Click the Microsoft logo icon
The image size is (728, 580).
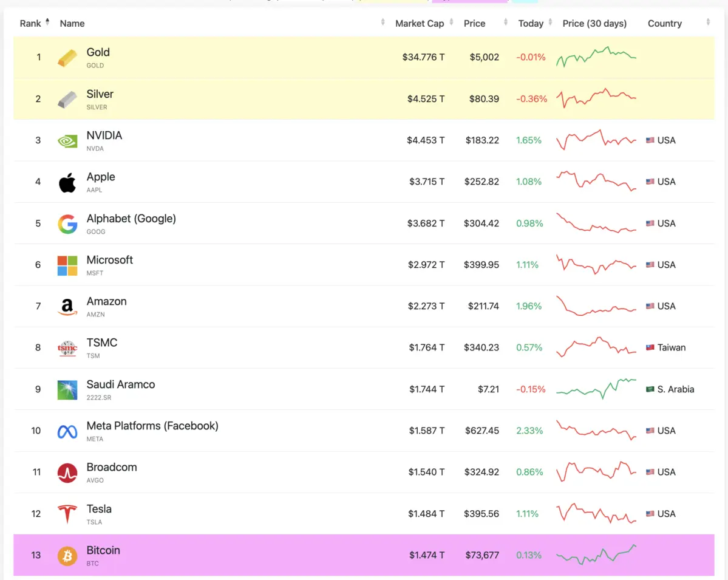[x=67, y=265]
